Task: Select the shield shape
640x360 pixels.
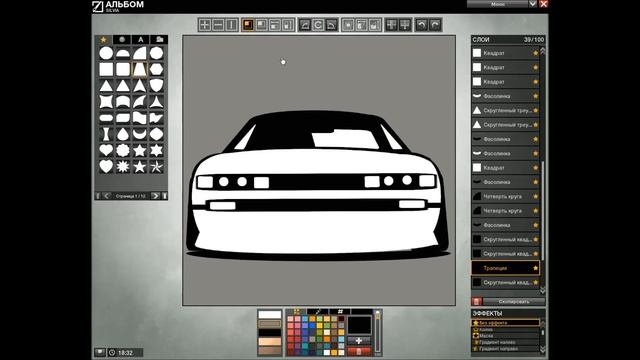Action: click(x=156, y=85)
